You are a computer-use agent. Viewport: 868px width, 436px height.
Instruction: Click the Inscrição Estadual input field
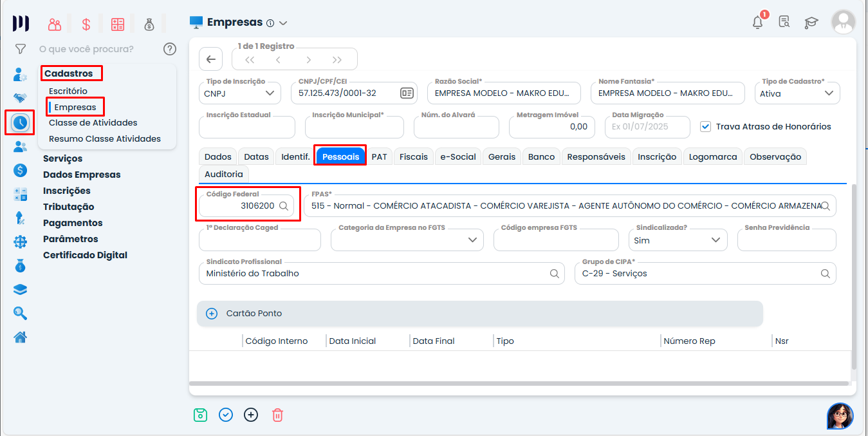click(x=247, y=127)
